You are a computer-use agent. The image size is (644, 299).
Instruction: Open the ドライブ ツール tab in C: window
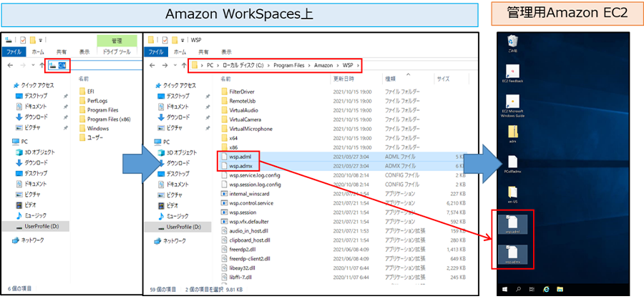117,52
